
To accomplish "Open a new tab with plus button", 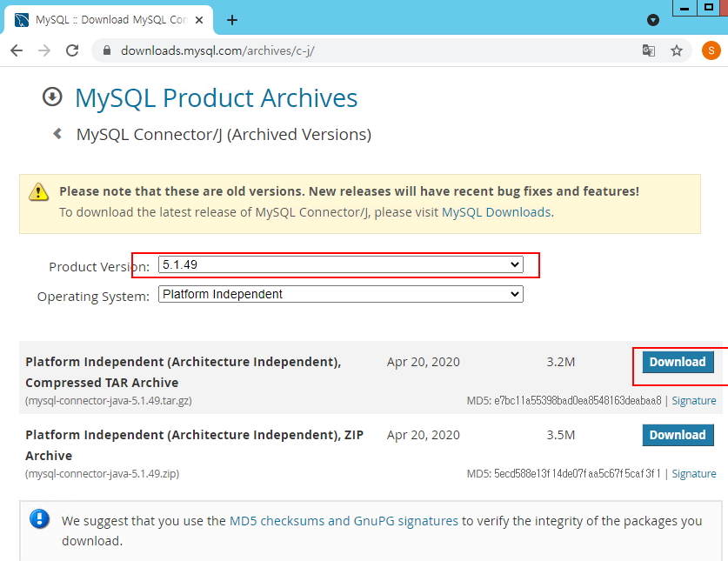I will pos(232,20).
